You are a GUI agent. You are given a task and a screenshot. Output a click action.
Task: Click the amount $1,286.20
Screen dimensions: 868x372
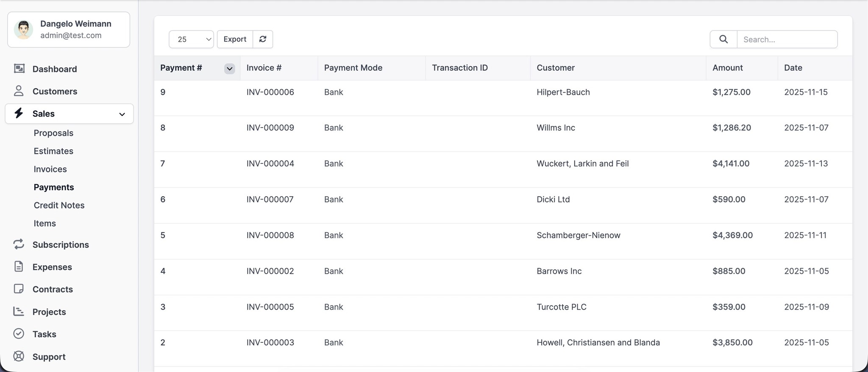click(x=732, y=128)
